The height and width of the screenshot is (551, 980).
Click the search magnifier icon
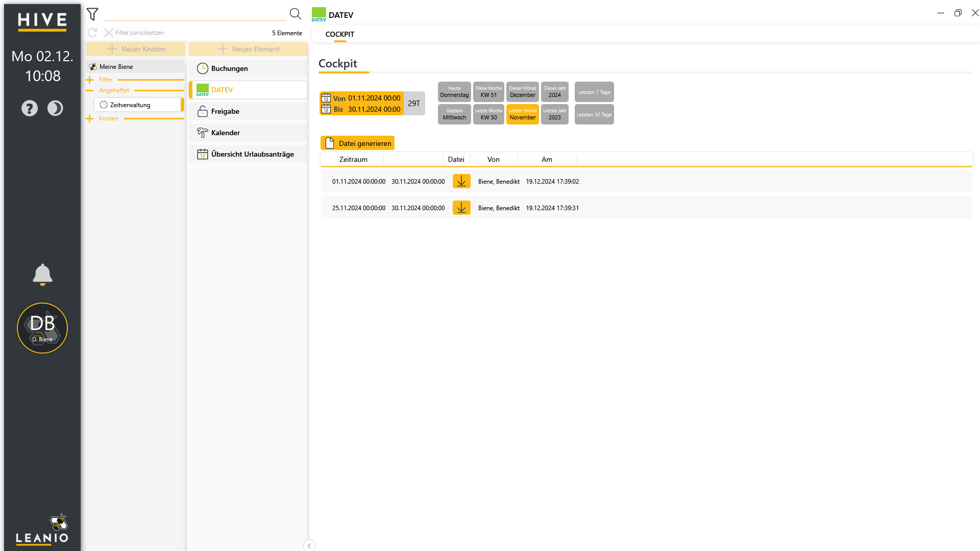(295, 14)
